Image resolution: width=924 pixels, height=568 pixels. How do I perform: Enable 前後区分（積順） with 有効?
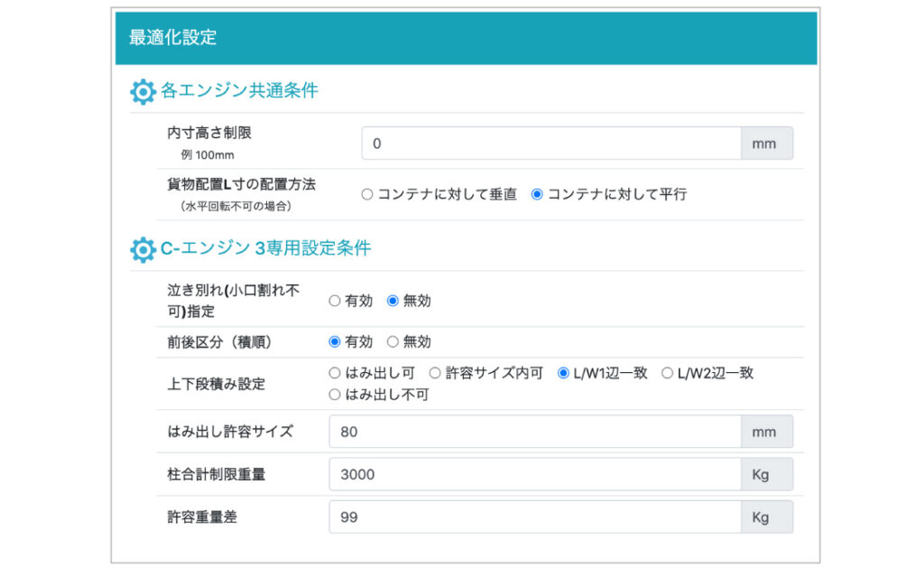(x=335, y=342)
